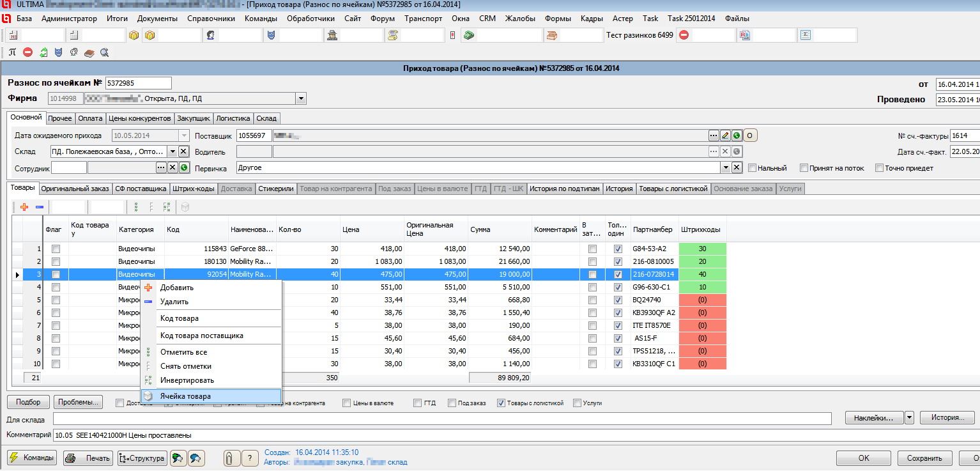Click the red plus add row icon
This screenshot has width=980, height=471.
24,207
